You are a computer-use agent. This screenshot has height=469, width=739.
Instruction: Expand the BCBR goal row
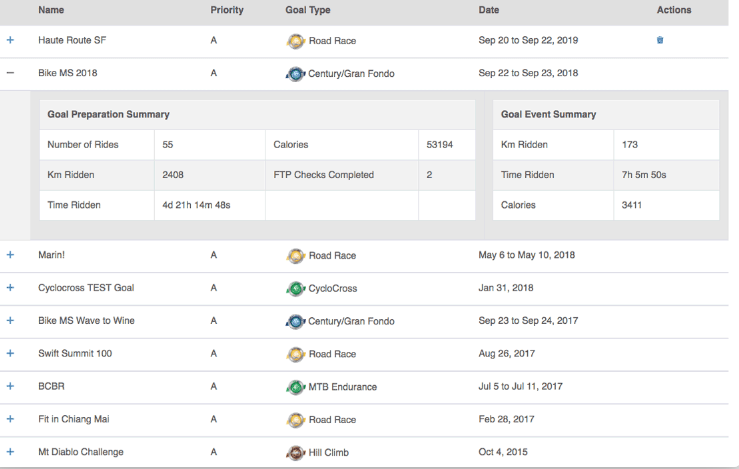tap(11, 387)
